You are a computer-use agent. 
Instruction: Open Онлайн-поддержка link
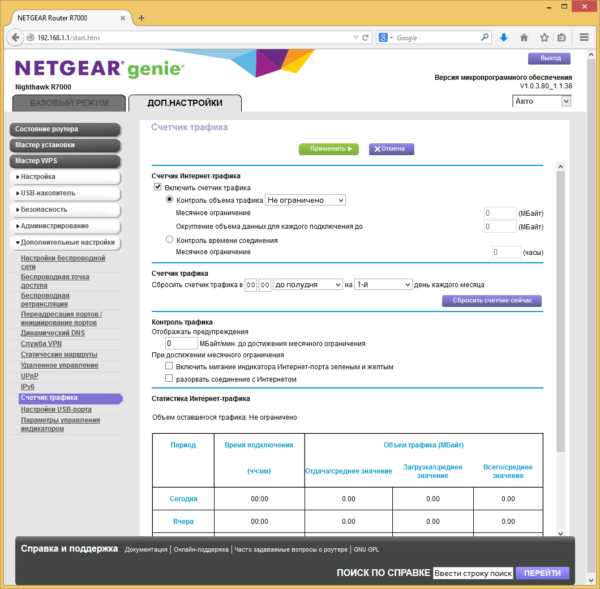click(x=201, y=549)
